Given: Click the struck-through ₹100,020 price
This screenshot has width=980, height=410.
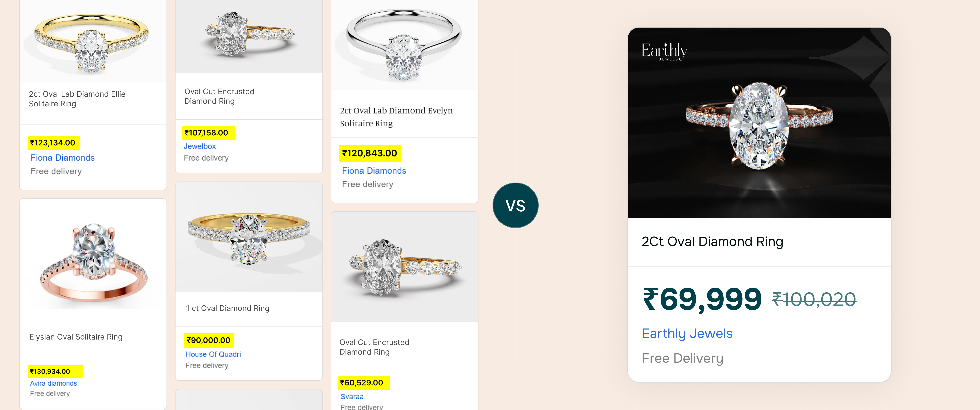Looking at the screenshot, I should pos(814,299).
